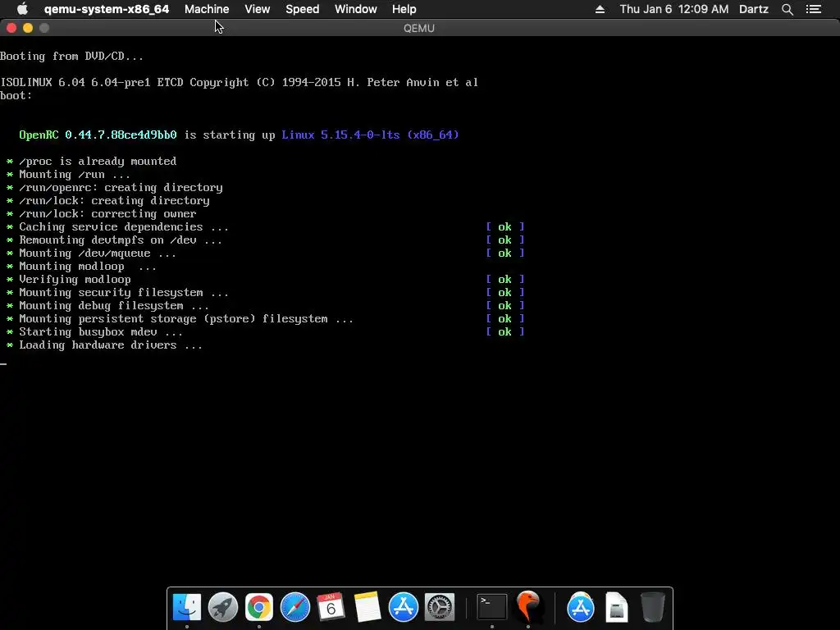Screen dimensions: 840x630
Task: Click ok status for Verifying modloop
Action: click(504, 279)
